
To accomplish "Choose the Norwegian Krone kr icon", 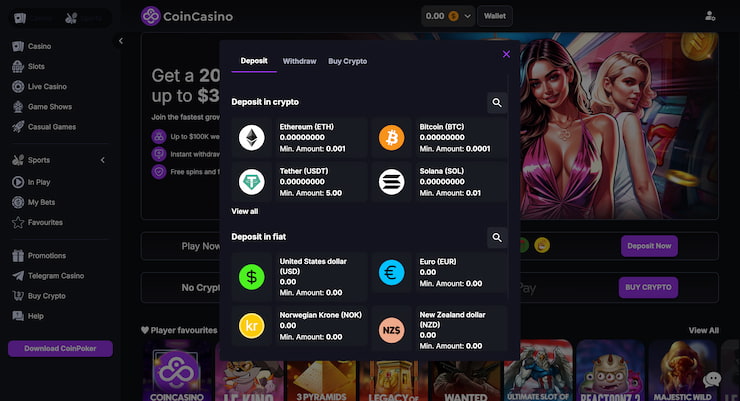I will coord(252,326).
